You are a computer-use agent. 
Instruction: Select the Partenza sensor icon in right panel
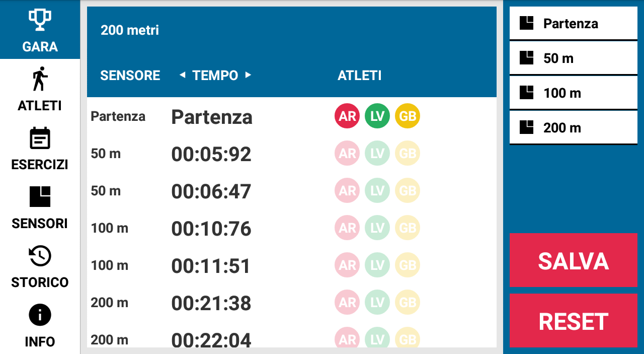526,23
